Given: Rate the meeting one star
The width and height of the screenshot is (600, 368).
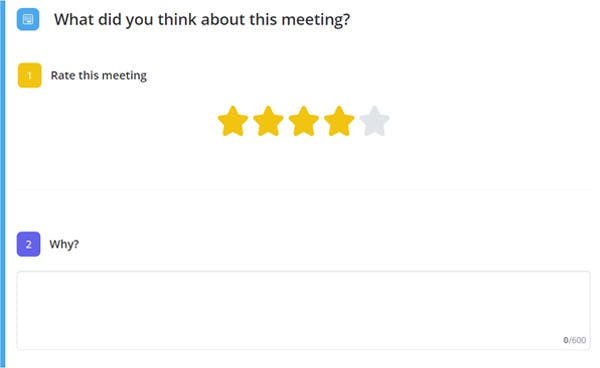Looking at the screenshot, I should [233, 121].
